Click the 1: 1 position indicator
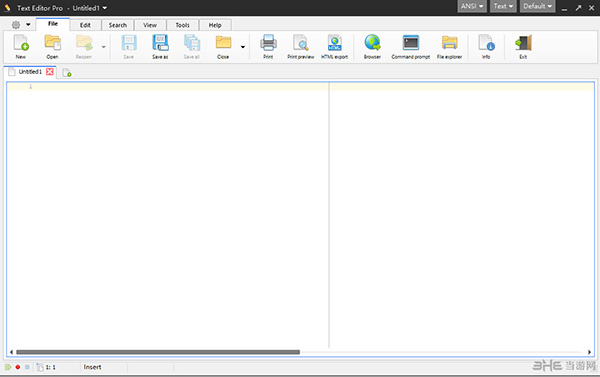This screenshot has width=600, height=377. pos(51,367)
